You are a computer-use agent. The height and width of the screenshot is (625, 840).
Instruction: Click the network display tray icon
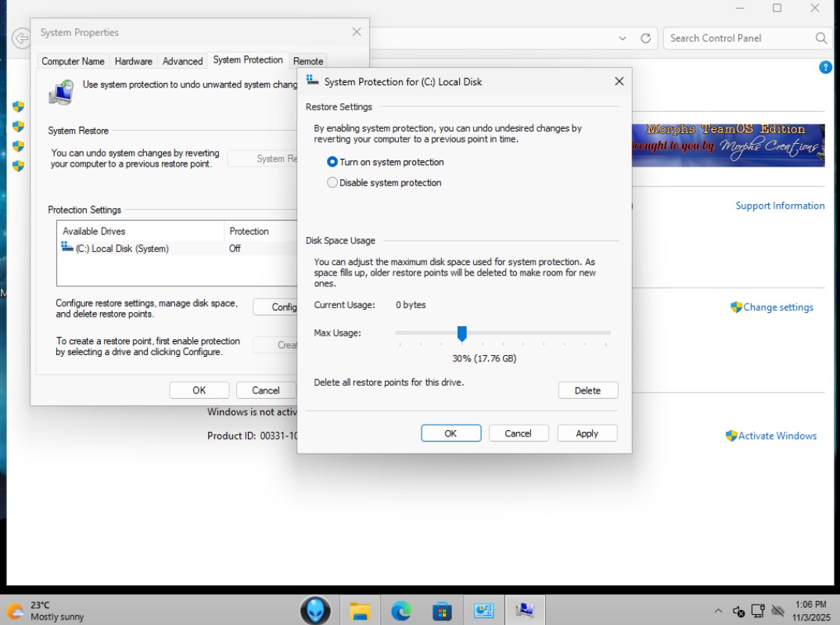click(x=758, y=611)
